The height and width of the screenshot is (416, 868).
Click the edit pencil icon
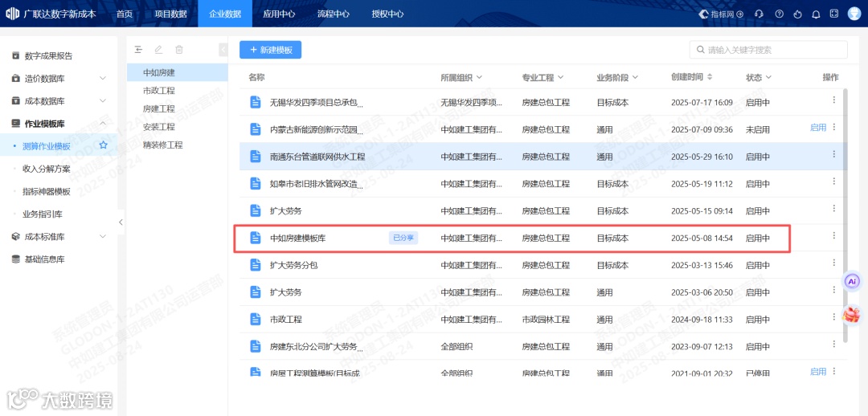pos(159,50)
